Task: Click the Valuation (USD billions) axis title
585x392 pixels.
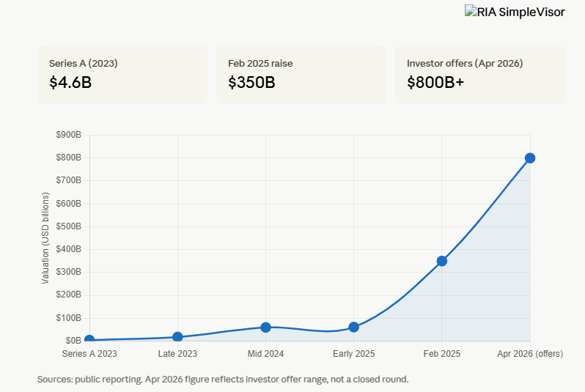Action: pos(45,238)
